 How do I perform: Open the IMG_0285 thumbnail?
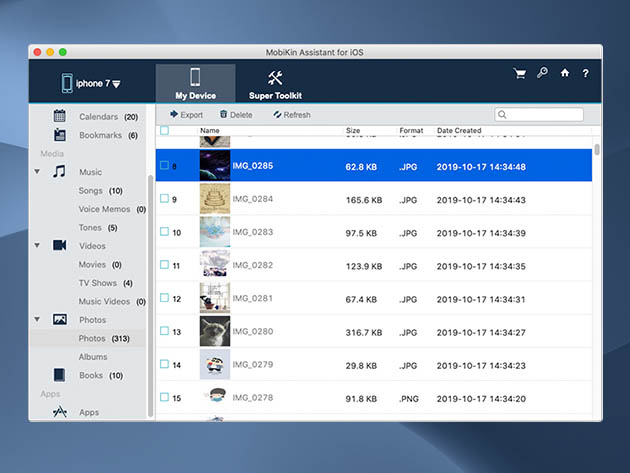coord(215,165)
